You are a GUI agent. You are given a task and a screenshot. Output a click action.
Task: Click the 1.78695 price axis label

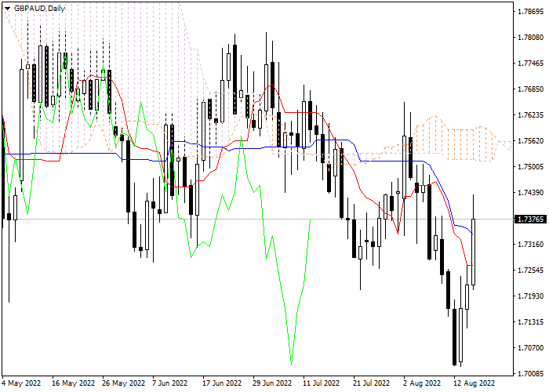[x=530, y=12]
